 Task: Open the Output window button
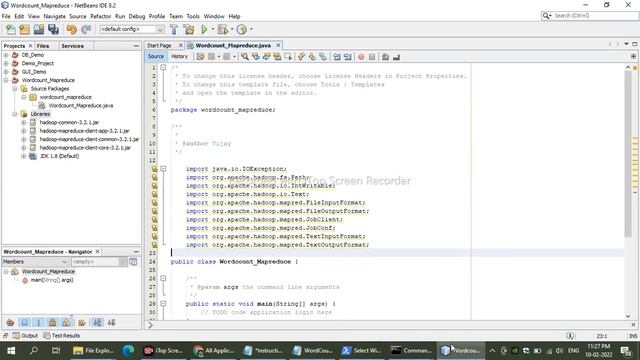coord(25,336)
